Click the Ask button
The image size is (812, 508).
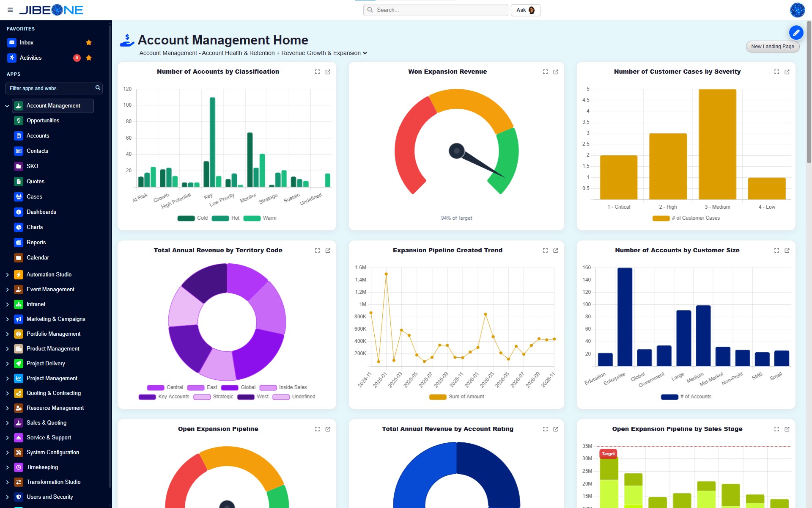pos(526,10)
